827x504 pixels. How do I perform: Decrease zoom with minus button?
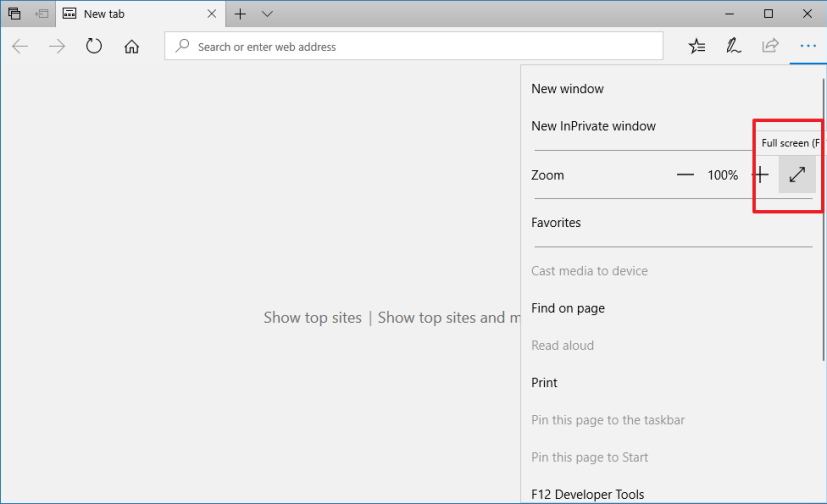[x=685, y=175]
